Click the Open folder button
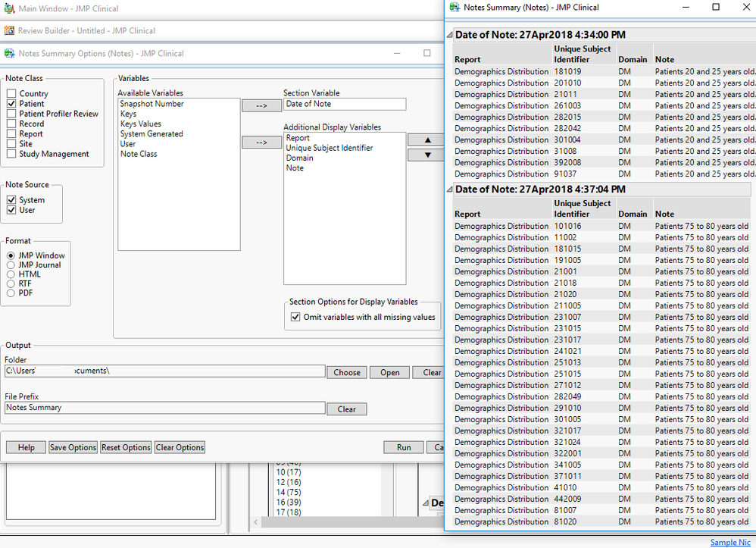This screenshot has width=756, height=548. (x=389, y=372)
